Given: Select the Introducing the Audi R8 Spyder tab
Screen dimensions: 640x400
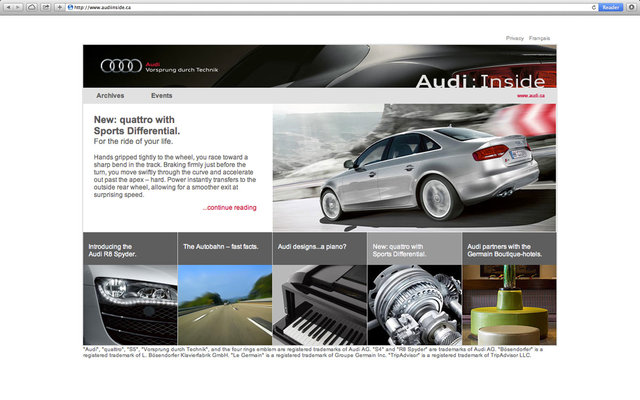Looking at the screenshot, I should click(130, 249).
